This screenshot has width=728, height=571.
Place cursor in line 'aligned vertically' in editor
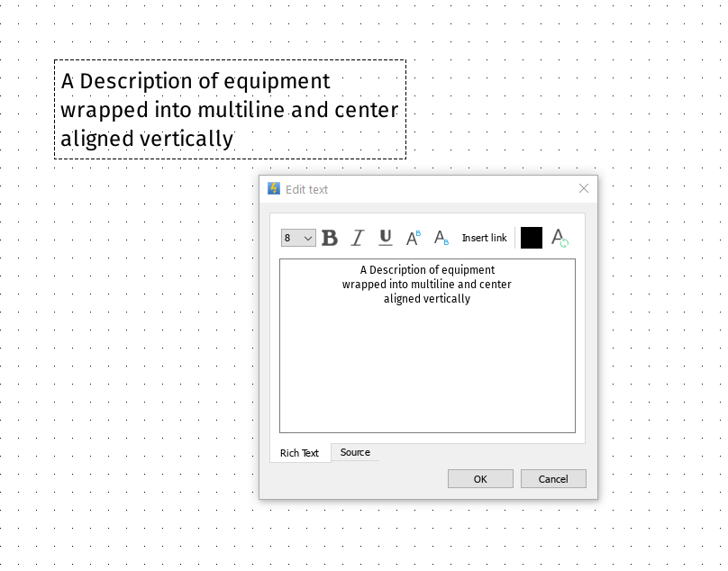click(x=427, y=299)
